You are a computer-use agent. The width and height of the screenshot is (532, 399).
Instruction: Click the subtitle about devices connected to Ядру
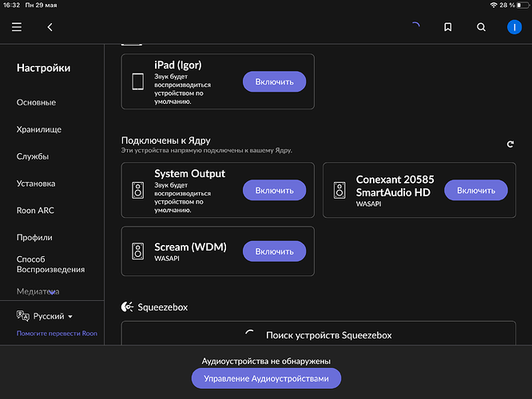click(207, 150)
